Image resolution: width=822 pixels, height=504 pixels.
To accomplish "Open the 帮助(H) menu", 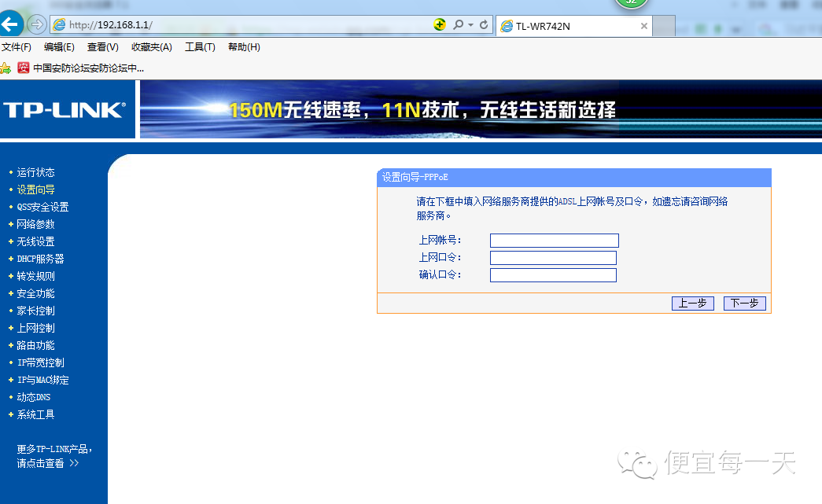I will coord(244,47).
